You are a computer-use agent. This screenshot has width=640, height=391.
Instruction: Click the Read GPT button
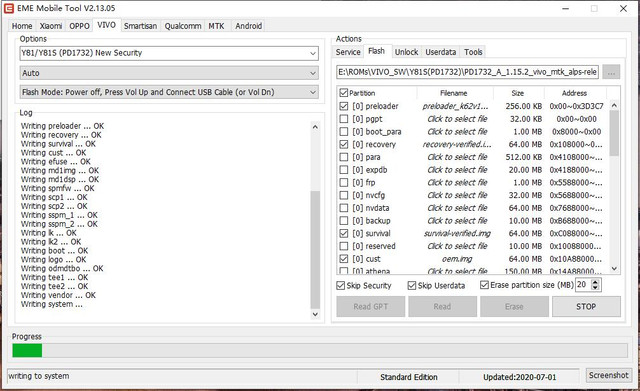[x=371, y=307]
